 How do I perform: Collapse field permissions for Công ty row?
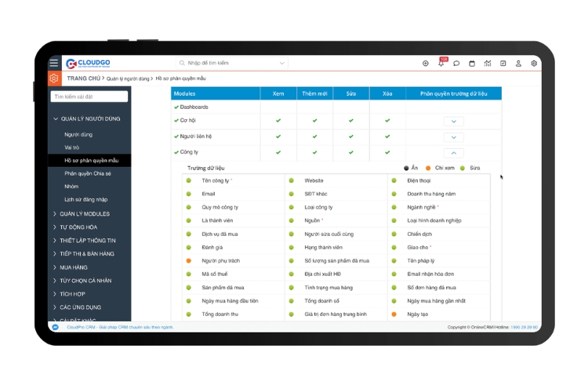[453, 153]
